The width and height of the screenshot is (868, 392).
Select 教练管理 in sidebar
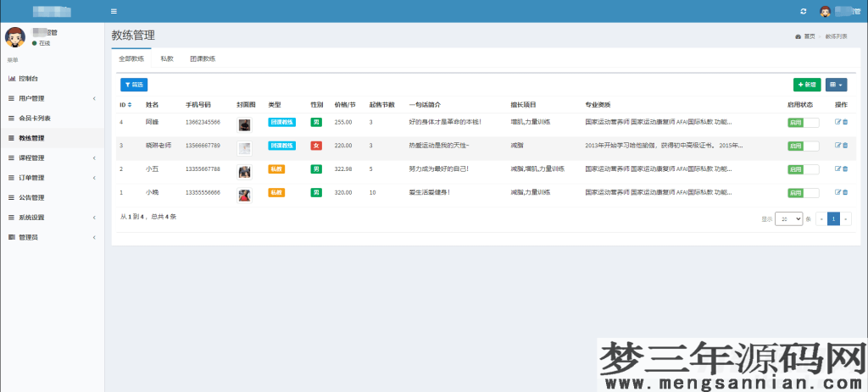[x=52, y=138]
